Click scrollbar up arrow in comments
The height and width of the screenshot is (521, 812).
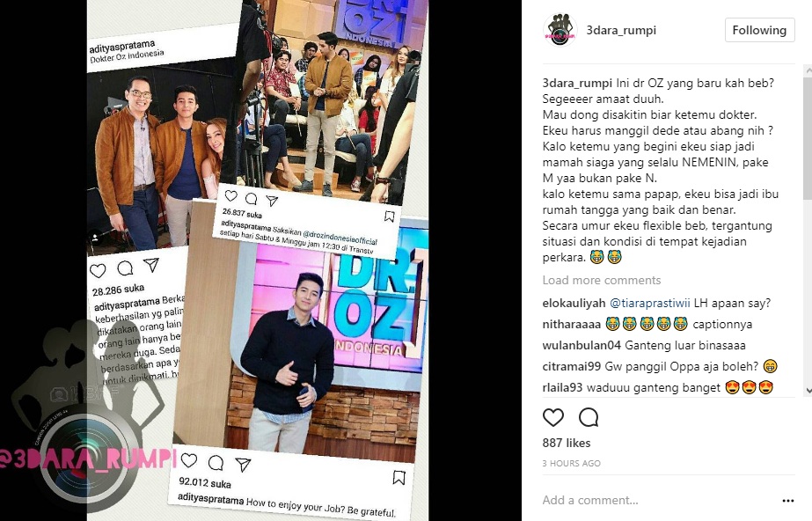click(808, 70)
